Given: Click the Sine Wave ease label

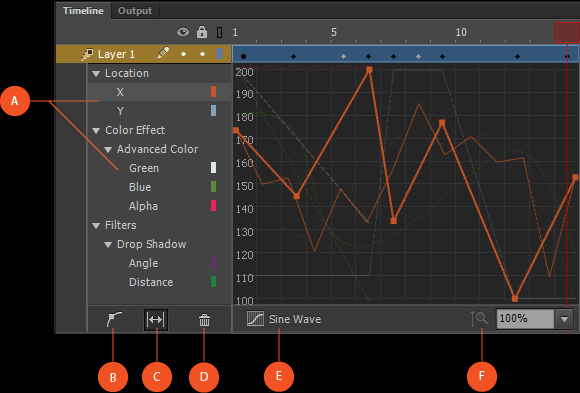Looking at the screenshot, I should [295, 319].
